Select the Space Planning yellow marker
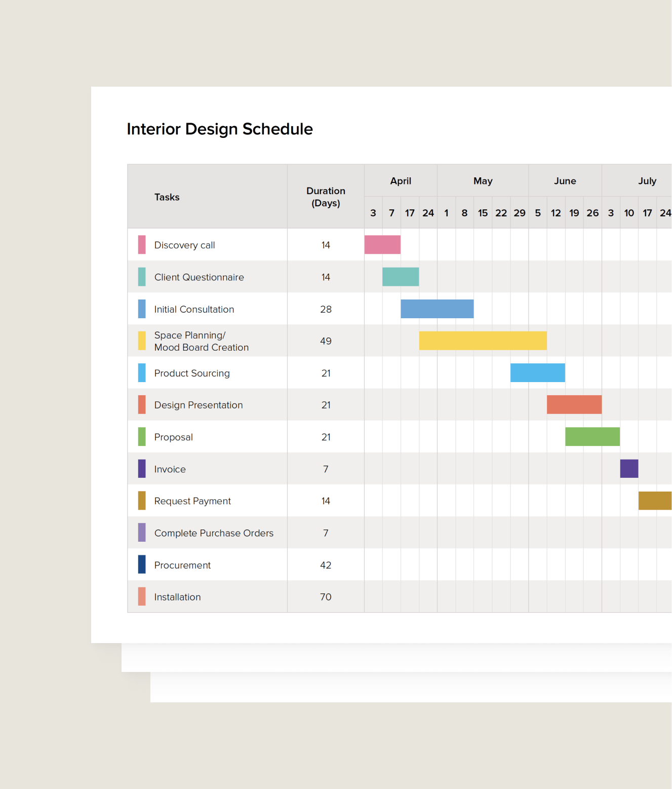Screen dimensions: 672x789 [142, 341]
